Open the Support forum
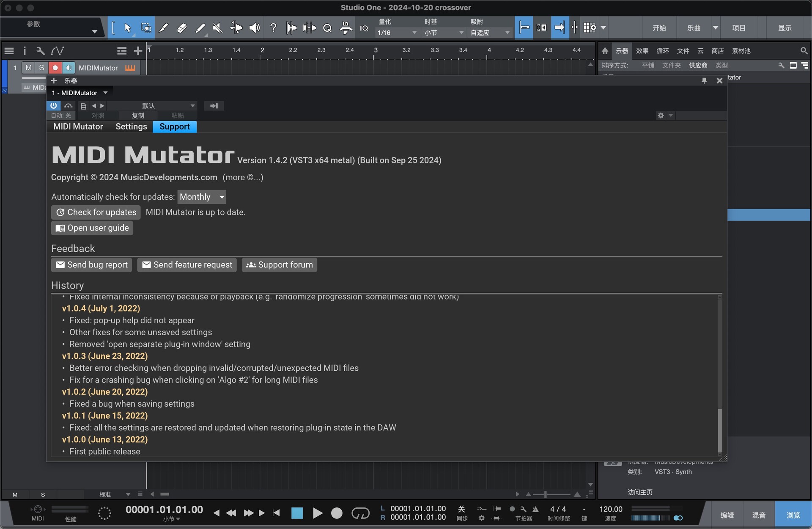Screen dimensions: 812x529 (x=280, y=264)
